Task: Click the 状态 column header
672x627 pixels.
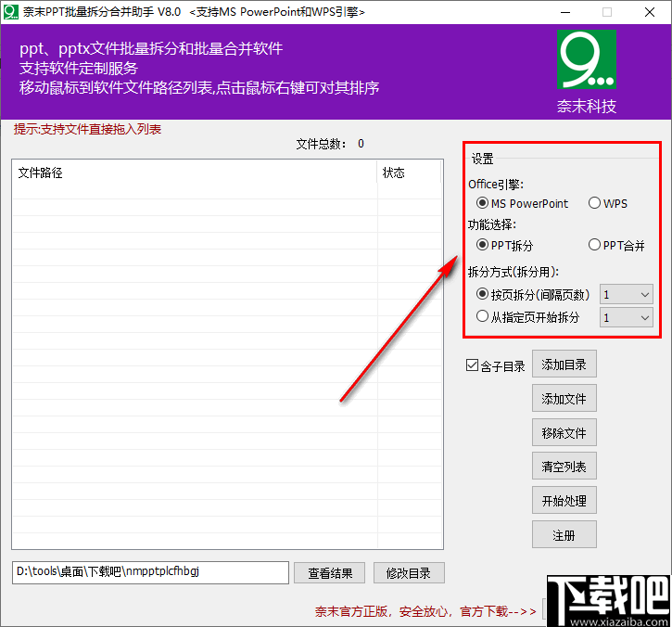Action: coord(410,173)
